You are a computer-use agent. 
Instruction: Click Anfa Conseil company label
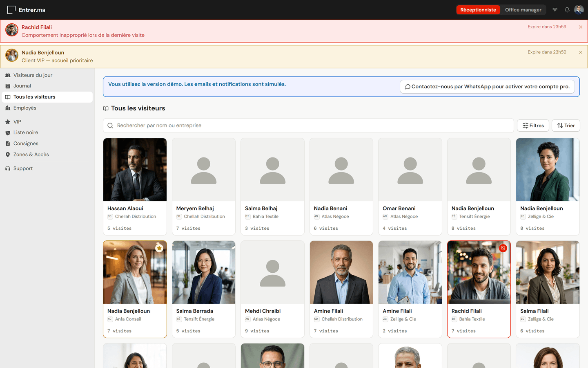(128, 319)
